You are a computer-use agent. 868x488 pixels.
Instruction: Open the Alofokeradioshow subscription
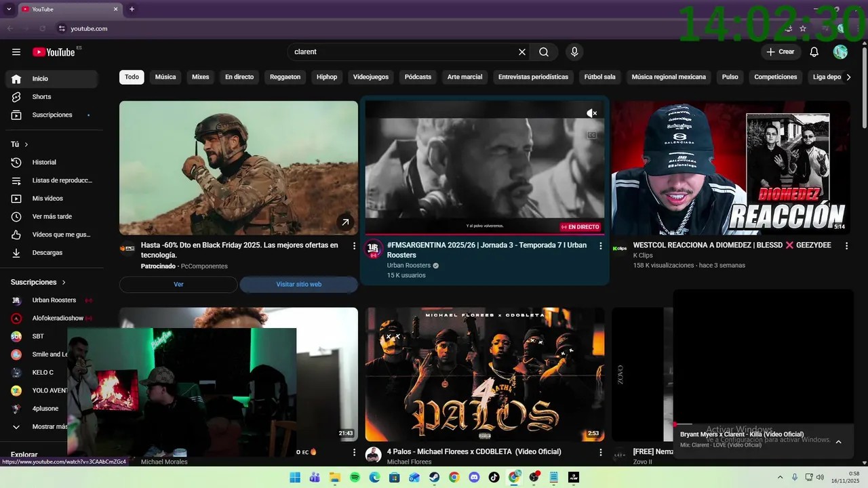[52, 319]
